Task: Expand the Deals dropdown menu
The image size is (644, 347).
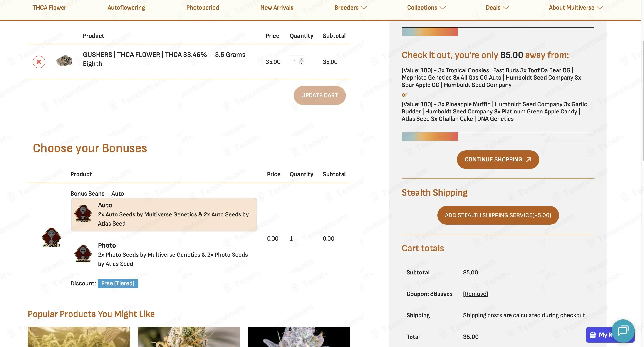Action: [497, 8]
